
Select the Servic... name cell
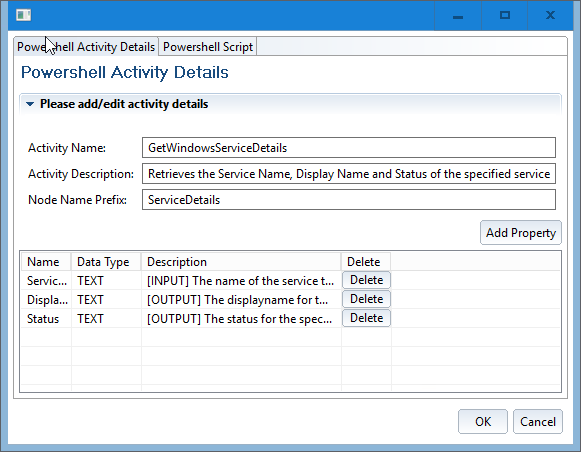pyautogui.click(x=46, y=281)
